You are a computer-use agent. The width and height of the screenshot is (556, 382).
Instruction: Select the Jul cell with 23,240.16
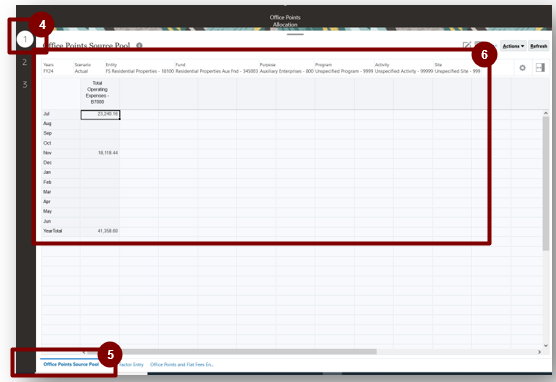coord(100,115)
